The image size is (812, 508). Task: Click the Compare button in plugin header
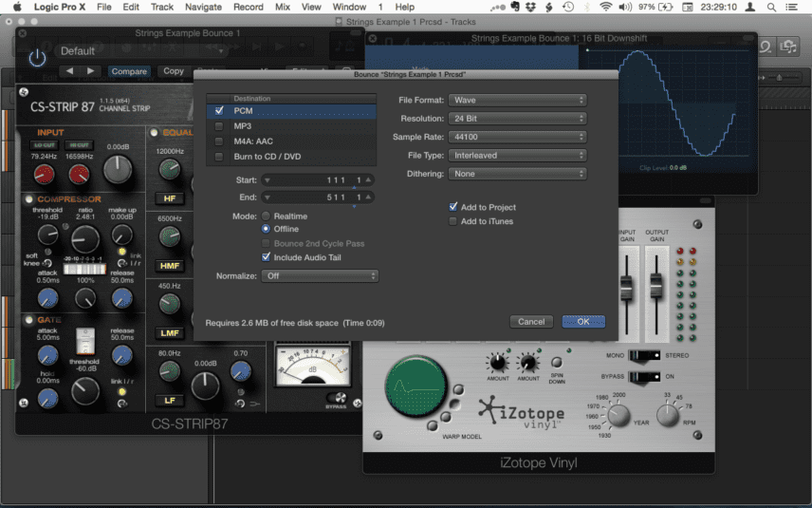coord(129,71)
